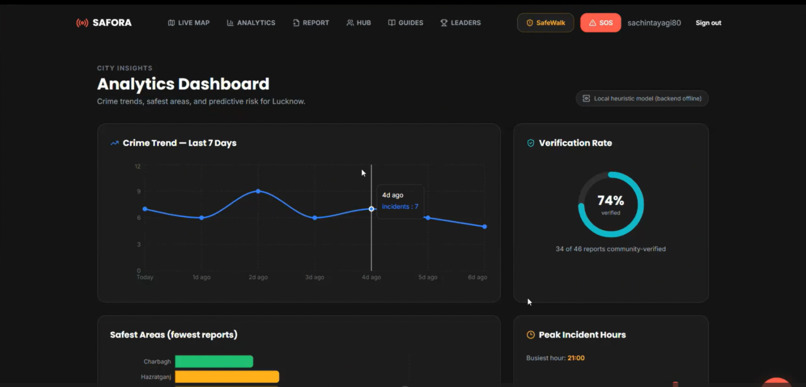Click the Analytics Dashboard heading
Viewport: 806px width, 387px height.
click(x=183, y=84)
